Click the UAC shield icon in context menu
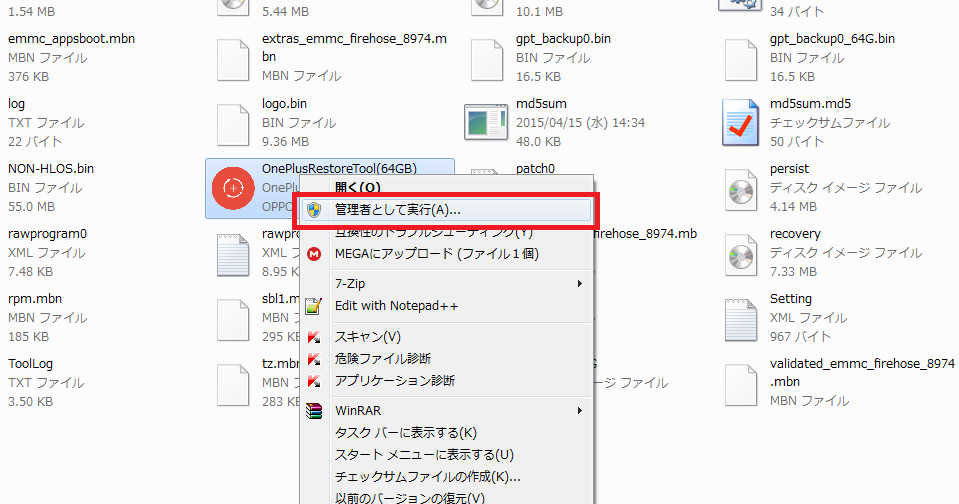The width and height of the screenshot is (959, 504). click(314, 210)
